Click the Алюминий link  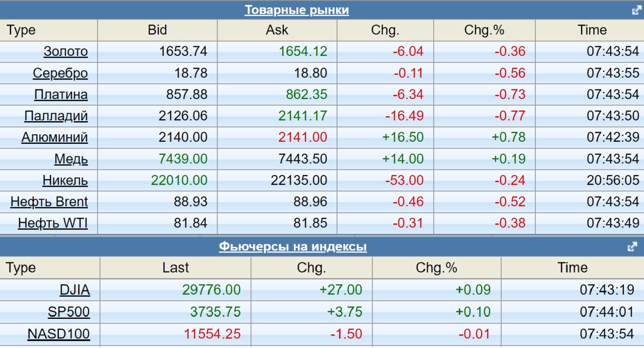pyautogui.click(x=54, y=137)
